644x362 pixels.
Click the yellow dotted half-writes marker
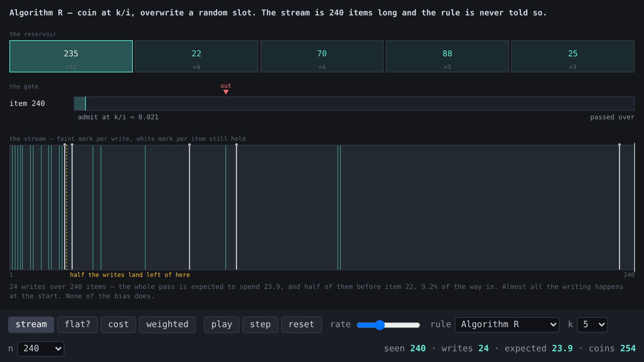click(x=67, y=207)
